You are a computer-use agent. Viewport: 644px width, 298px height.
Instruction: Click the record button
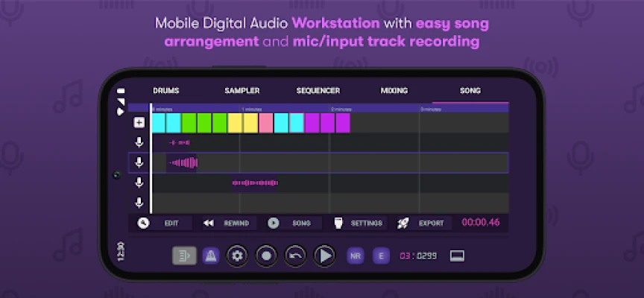point(266,256)
